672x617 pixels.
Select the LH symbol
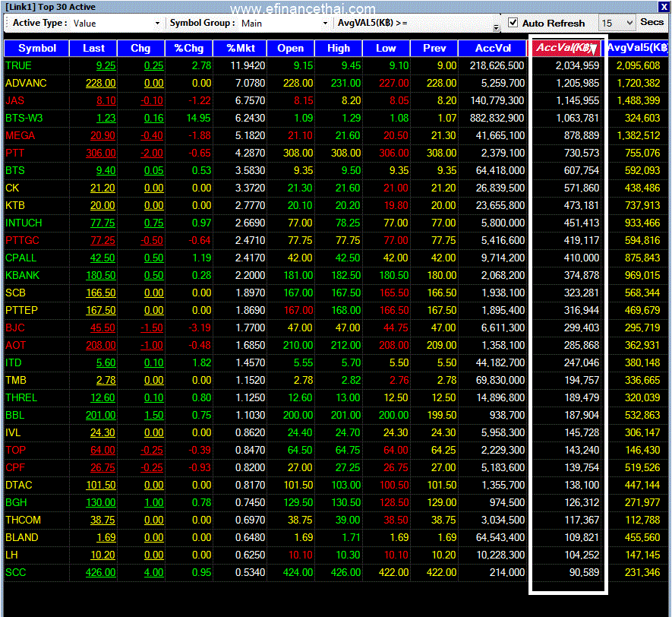click(x=11, y=555)
